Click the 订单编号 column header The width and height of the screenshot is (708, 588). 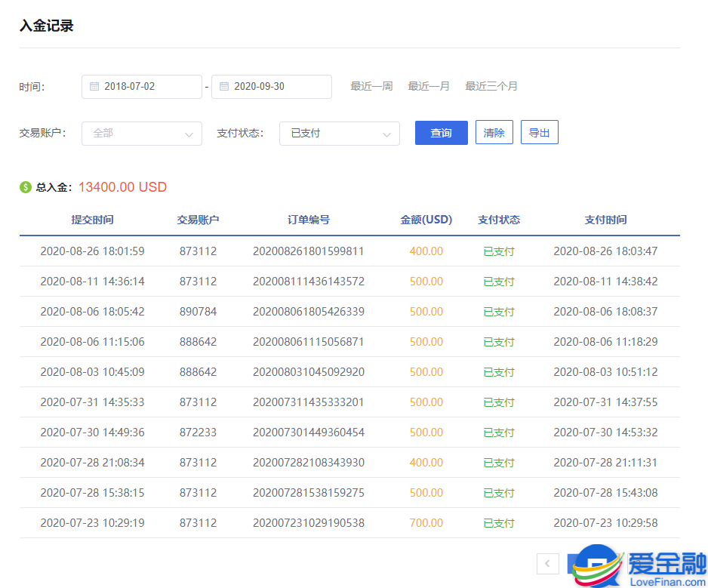(309, 220)
